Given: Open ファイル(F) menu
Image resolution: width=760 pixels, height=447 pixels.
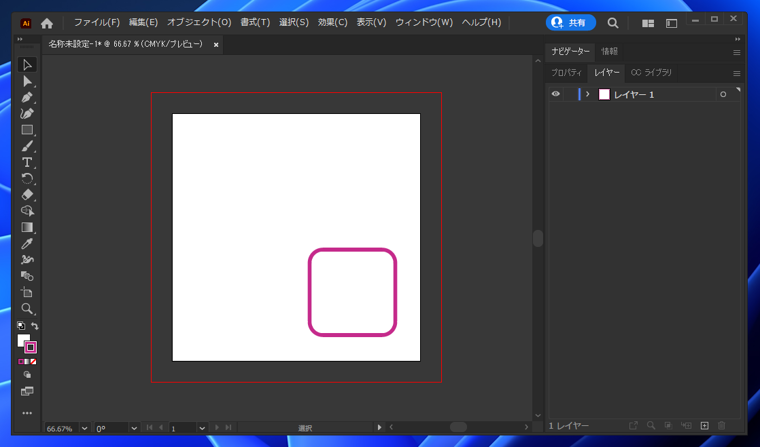Looking at the screenshot, I should (97, 22).
